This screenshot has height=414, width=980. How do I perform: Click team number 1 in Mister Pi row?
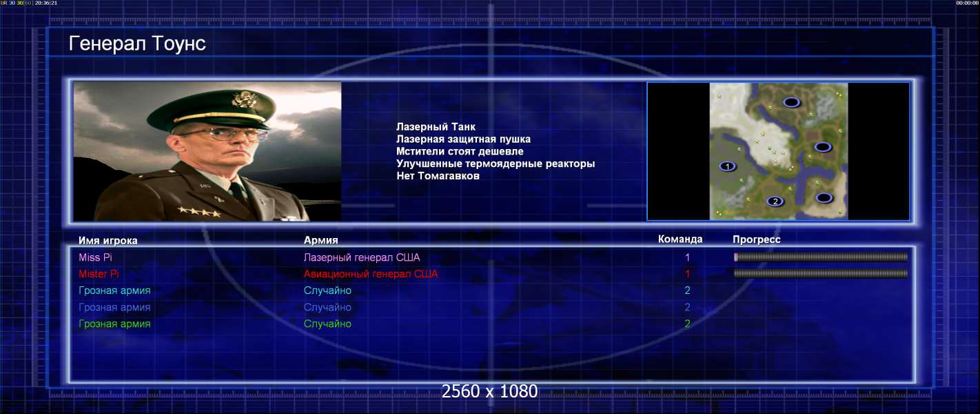click(687, 274)
